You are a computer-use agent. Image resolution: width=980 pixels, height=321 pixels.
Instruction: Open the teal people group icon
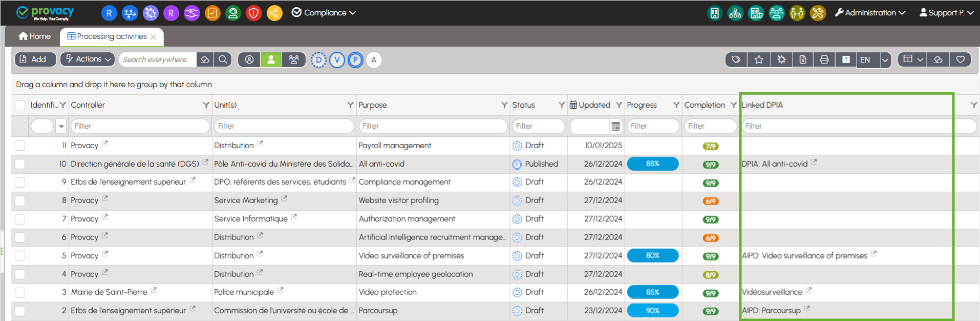[777, 13]
